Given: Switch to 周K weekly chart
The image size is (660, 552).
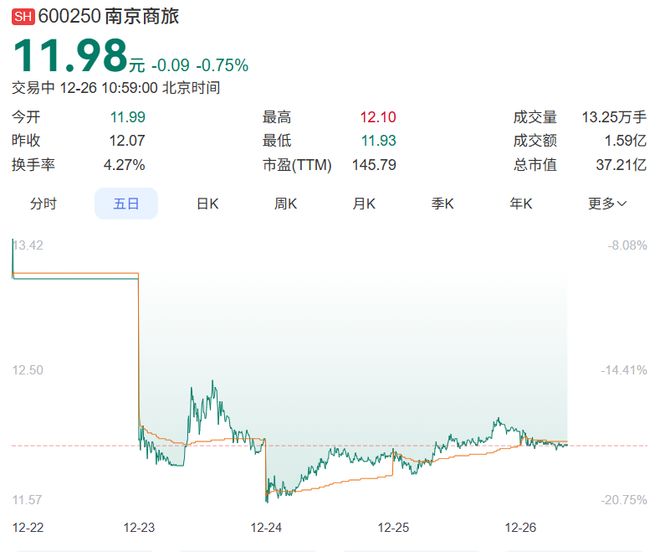Looking at the screenshot, I should tap(286, 204).
